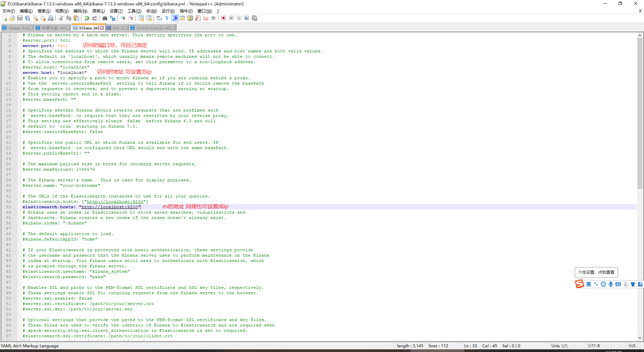Screen dimensions: 644x352
Task: Switch to the 共享大全.txt tab
Action: tap(52, 28)
